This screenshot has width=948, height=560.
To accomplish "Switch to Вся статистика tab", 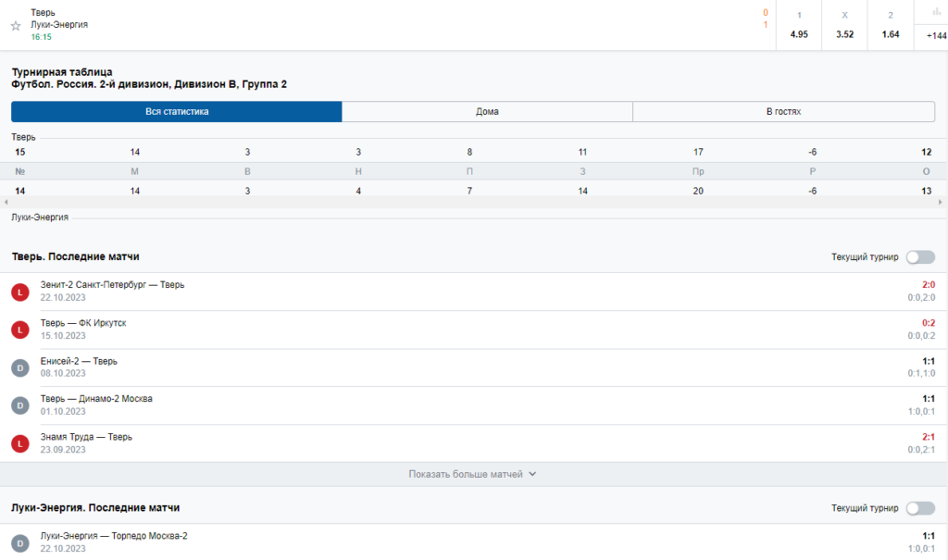I will click(x=177, y=111).
